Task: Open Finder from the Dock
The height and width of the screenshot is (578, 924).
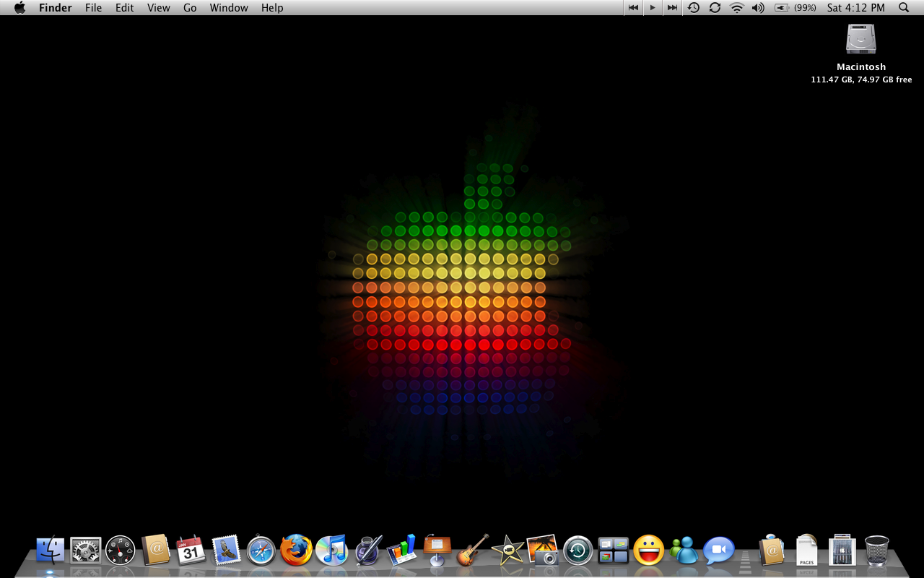Action: 51,551
